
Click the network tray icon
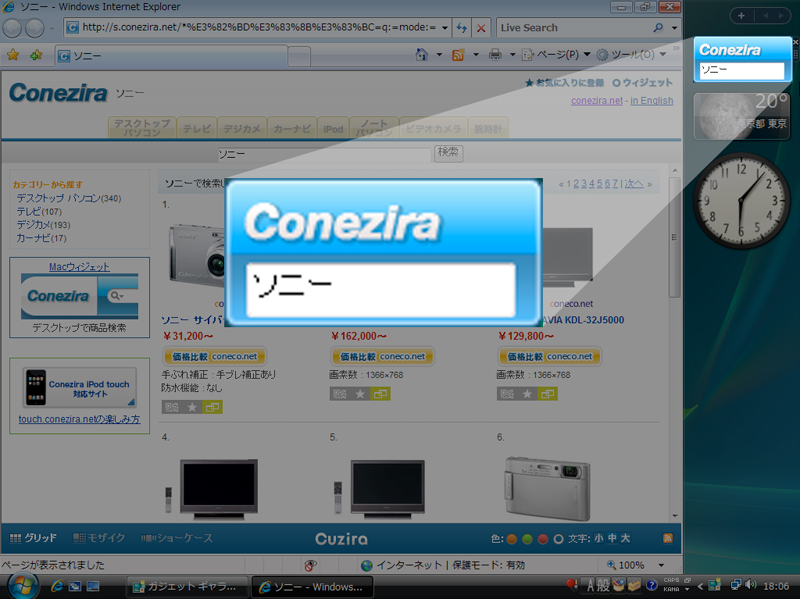[x=736, y=585]
